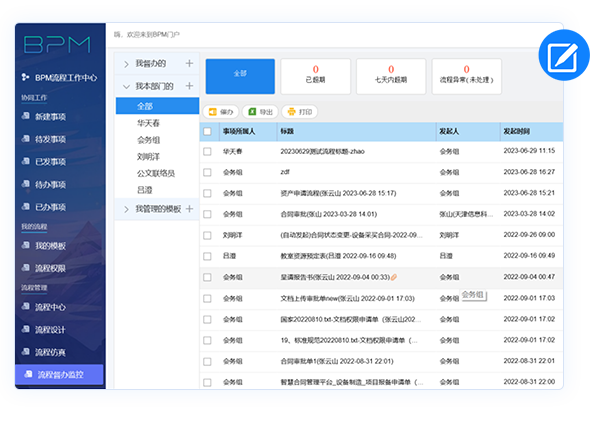Select 吕澄 in the department tree
605x428 pixels.
point(144,190)
